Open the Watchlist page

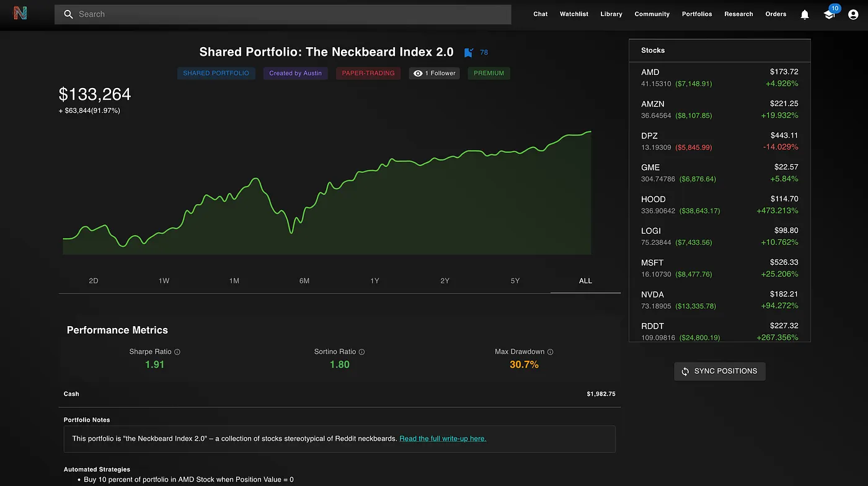pyautogui.click(x=574, y=14)
